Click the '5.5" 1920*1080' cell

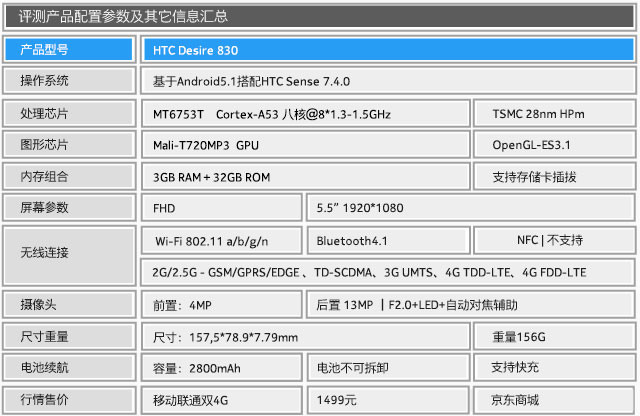point(471,207)
